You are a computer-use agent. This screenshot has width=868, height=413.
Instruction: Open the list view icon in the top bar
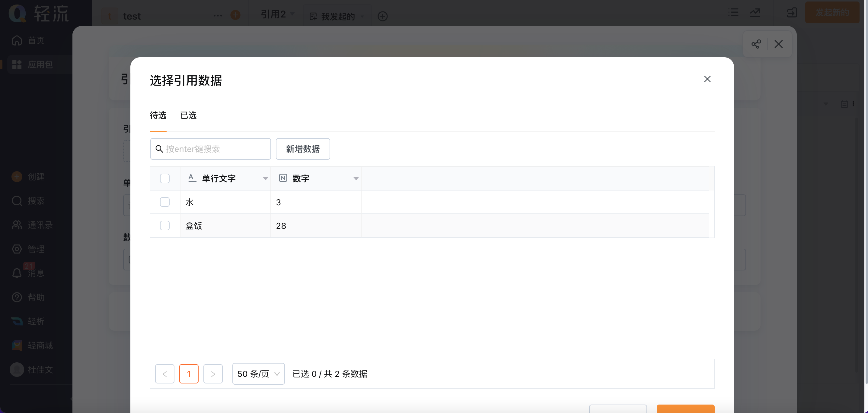click(733, 13)
